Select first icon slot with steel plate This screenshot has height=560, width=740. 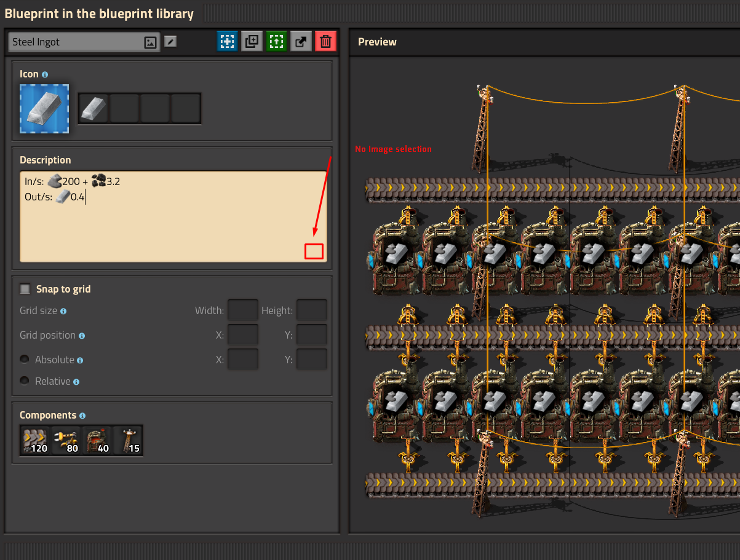(93, 108)
